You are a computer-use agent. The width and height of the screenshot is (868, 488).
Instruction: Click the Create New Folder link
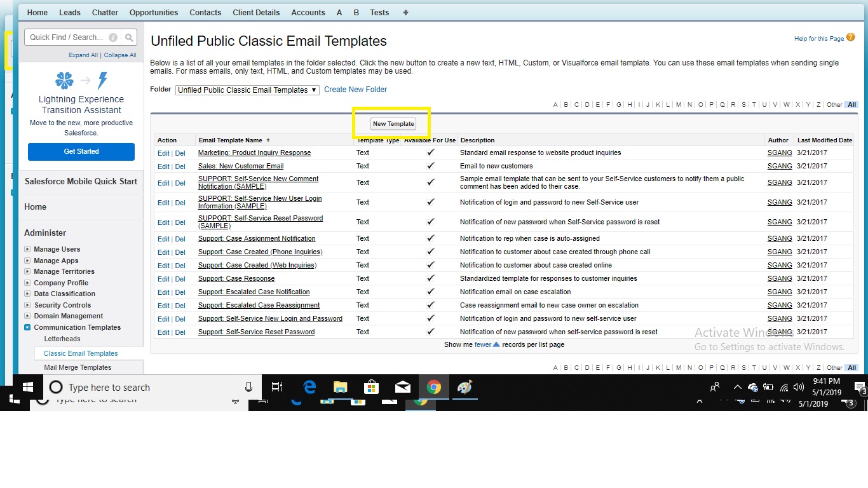(355, 89)
